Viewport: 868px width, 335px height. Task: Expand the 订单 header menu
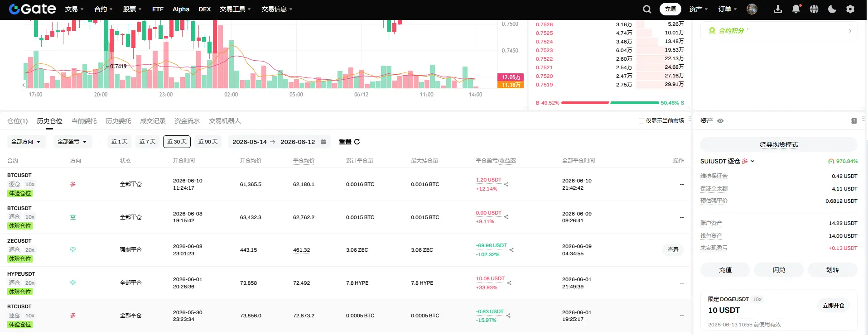click(x=728, y=9)
